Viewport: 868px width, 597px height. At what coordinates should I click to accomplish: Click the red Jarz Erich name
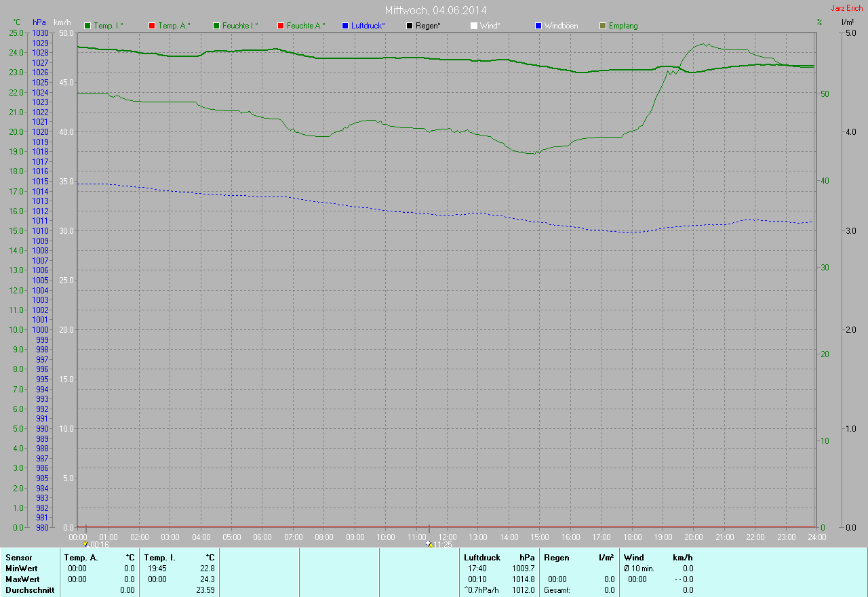847,8
